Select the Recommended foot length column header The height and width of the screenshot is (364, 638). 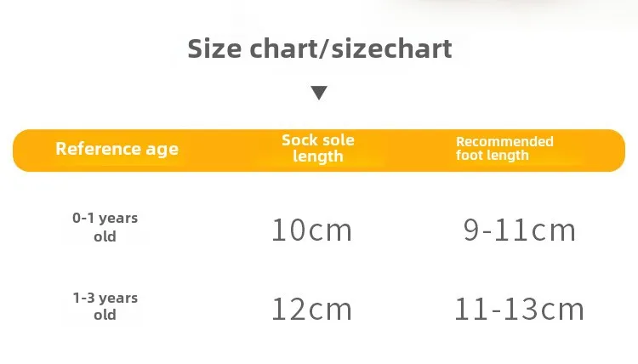coord(504,149)
